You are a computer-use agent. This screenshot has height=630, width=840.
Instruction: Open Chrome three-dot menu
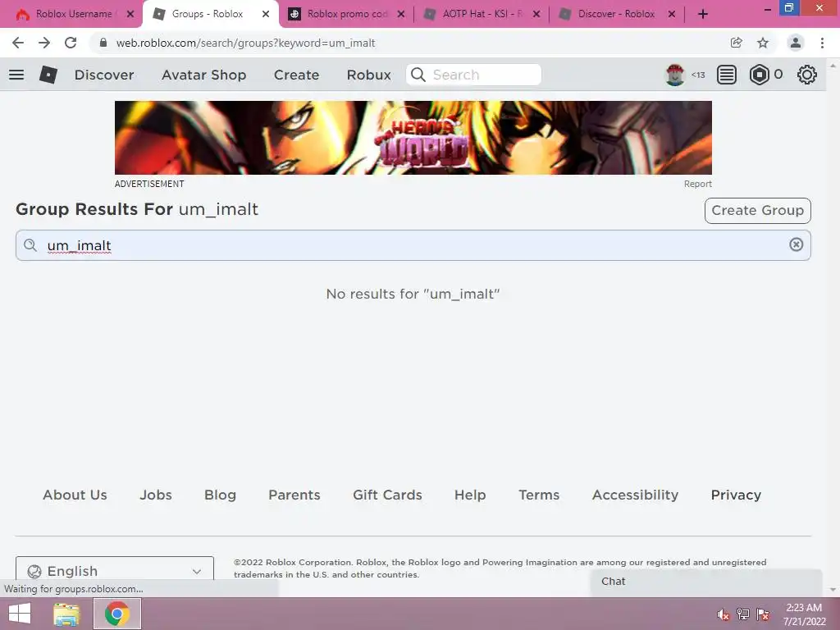click(x=822, y=43)
